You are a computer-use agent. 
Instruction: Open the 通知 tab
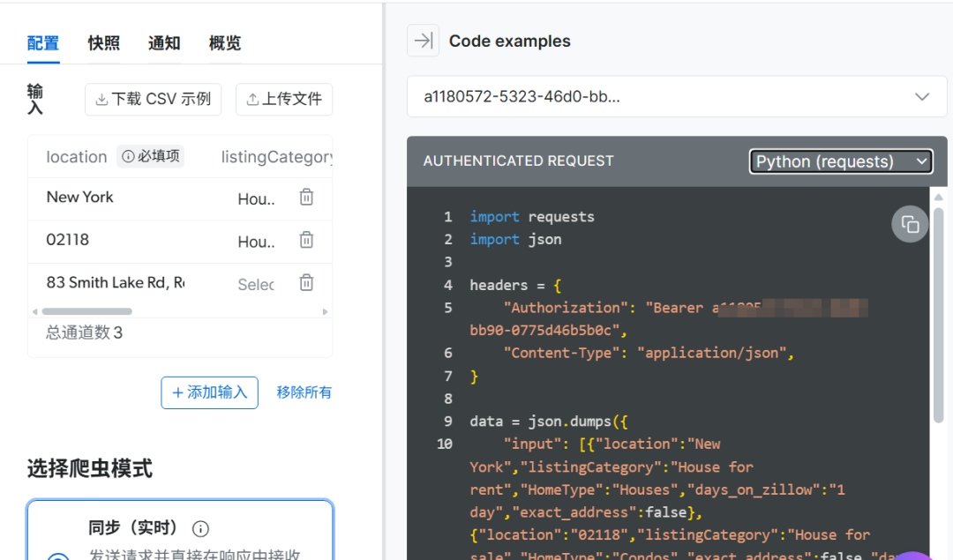pyautogui.click(x=164, y=42)
